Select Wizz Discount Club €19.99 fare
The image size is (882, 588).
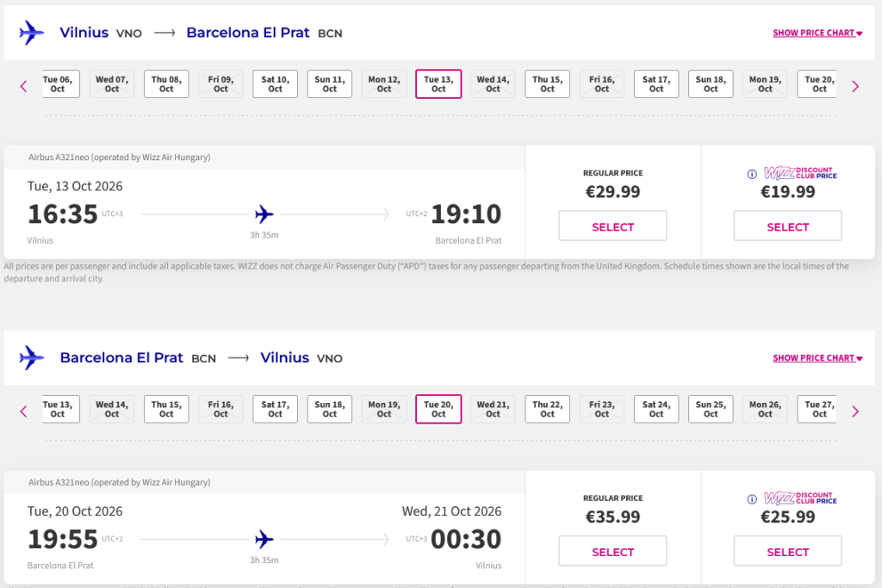pyautogui.click(x=787, y=226)
